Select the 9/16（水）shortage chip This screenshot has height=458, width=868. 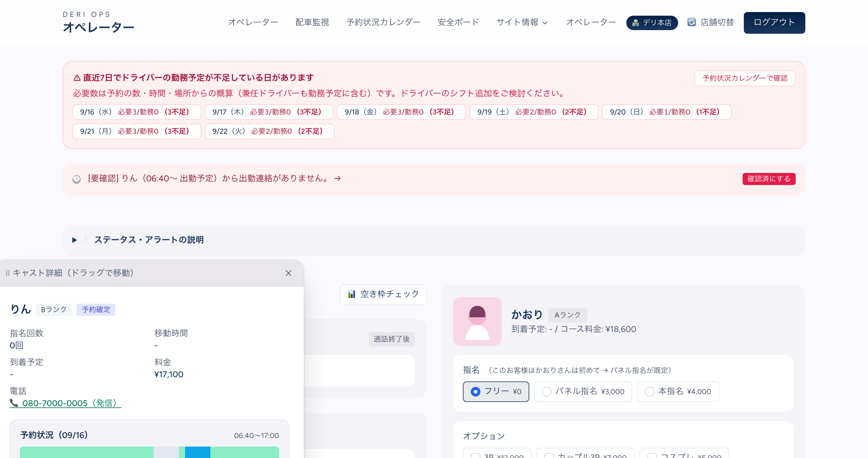click(x=137, y=112)
